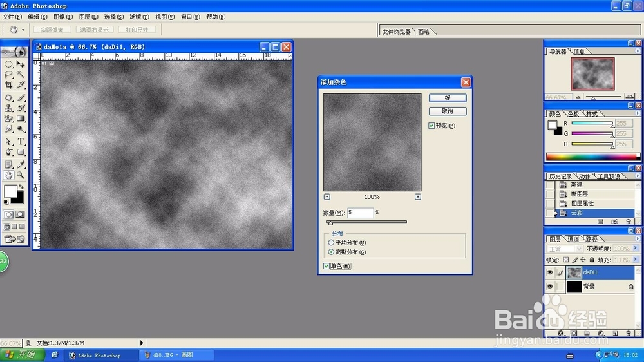Open the fill 填充 arrow
This screenshot has width=644, height=362.
pyautogui.click(x=636, y=260)
